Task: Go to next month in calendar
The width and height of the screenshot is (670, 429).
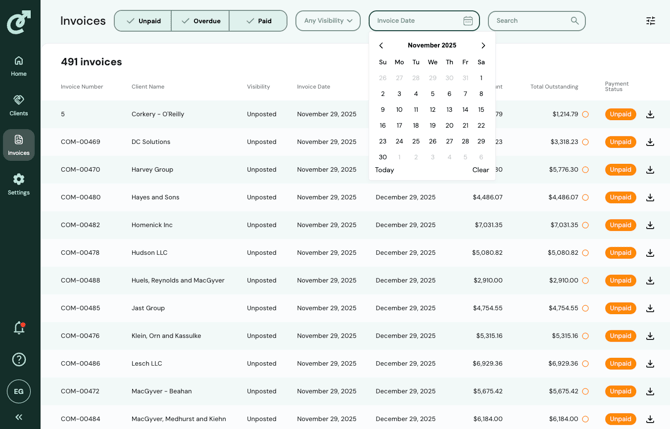Action: (483, 45)
